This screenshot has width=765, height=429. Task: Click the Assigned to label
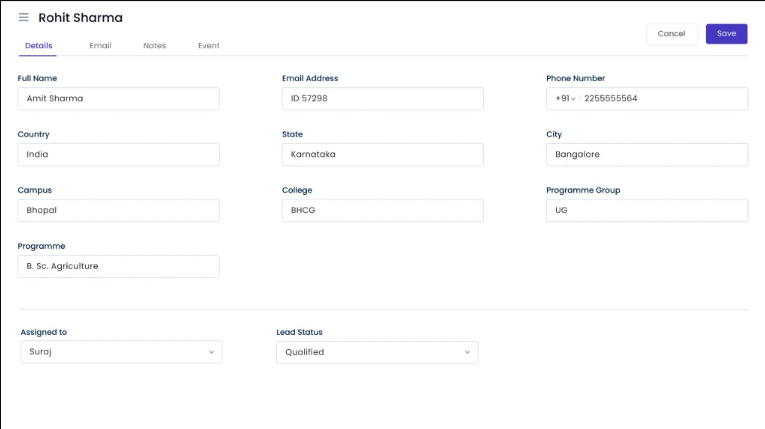click(43, 332)
